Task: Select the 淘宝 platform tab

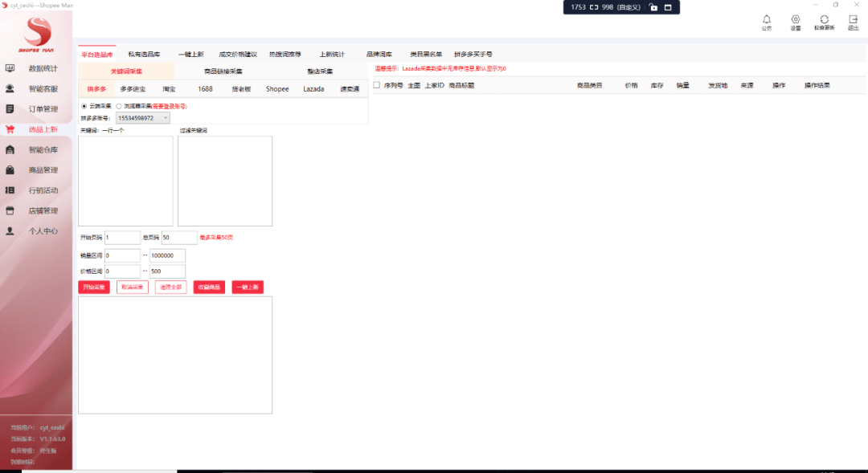Action: click(169, 89)
